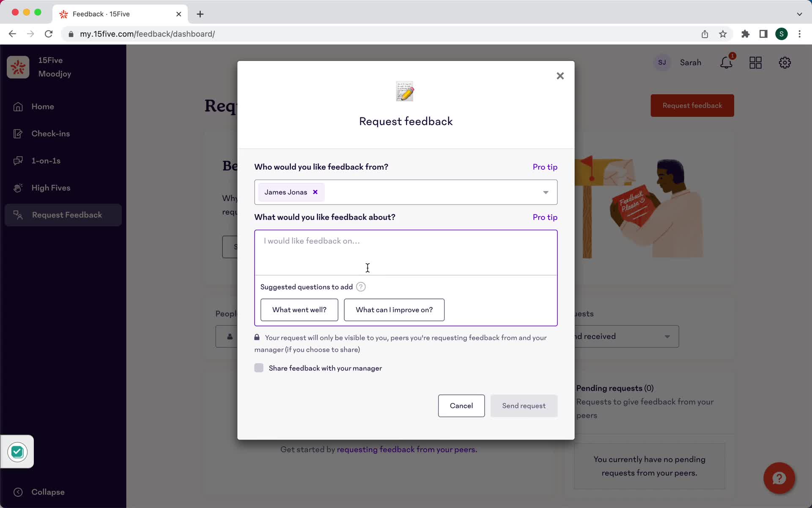Open the help chat bubble

(x=779, y=478)
